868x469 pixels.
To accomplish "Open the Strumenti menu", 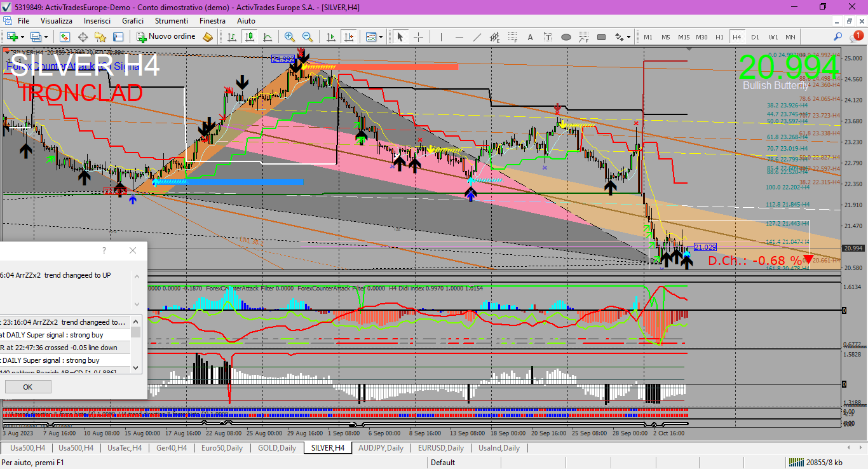I will [172, 21].
